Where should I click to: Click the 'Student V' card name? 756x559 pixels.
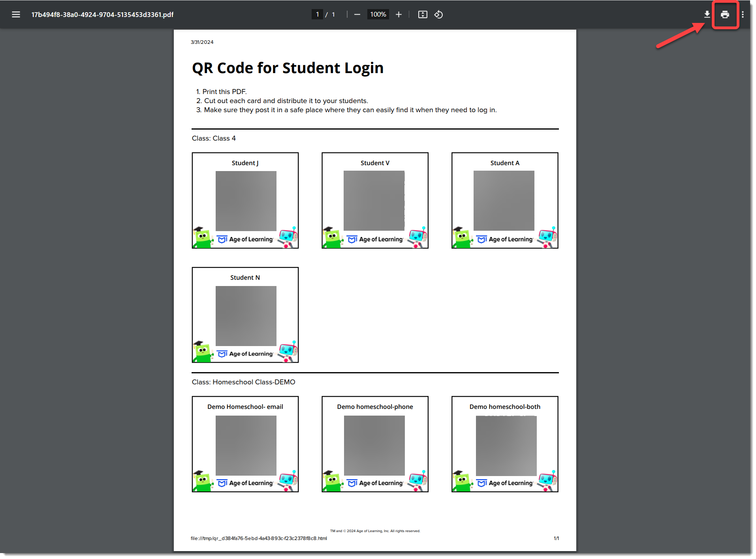click(x=375, y=163)
